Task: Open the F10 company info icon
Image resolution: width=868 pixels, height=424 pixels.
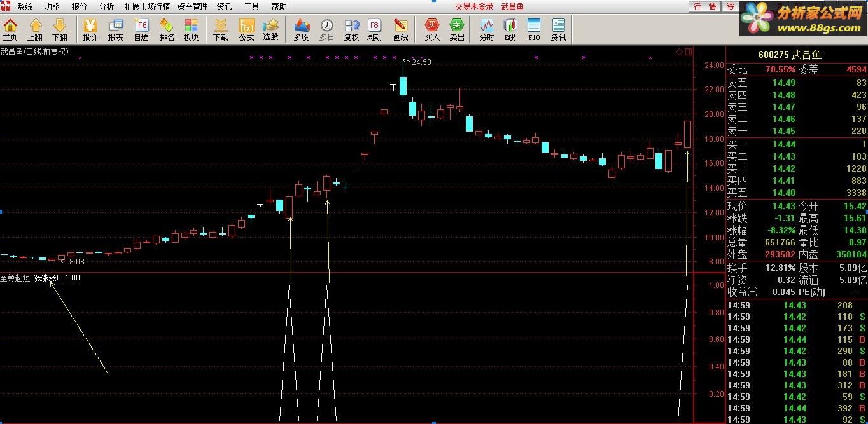Action: click(534, 30)
